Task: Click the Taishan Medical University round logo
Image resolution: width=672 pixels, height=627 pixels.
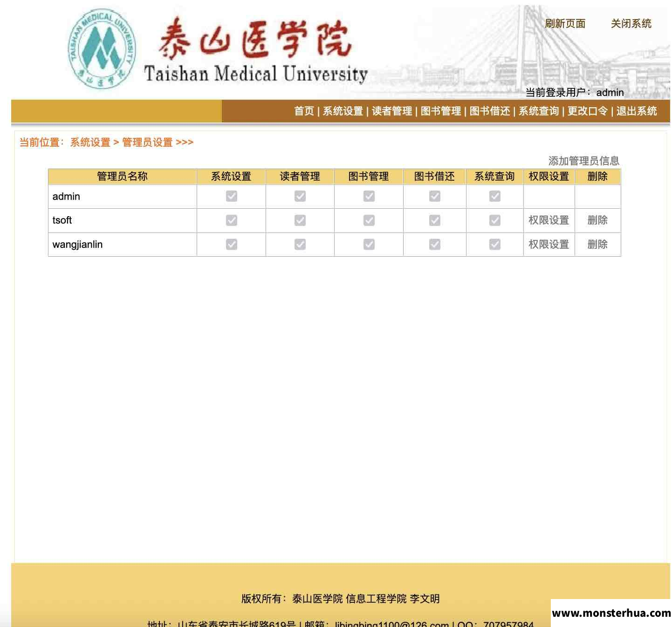Action: (103, 48)
